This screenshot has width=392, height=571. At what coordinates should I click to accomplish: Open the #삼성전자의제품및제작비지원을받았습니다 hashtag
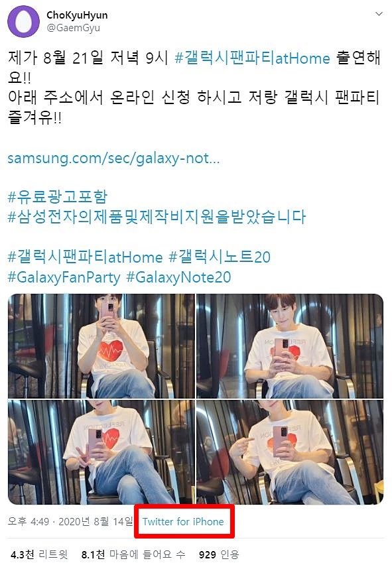tap(157, 217)
